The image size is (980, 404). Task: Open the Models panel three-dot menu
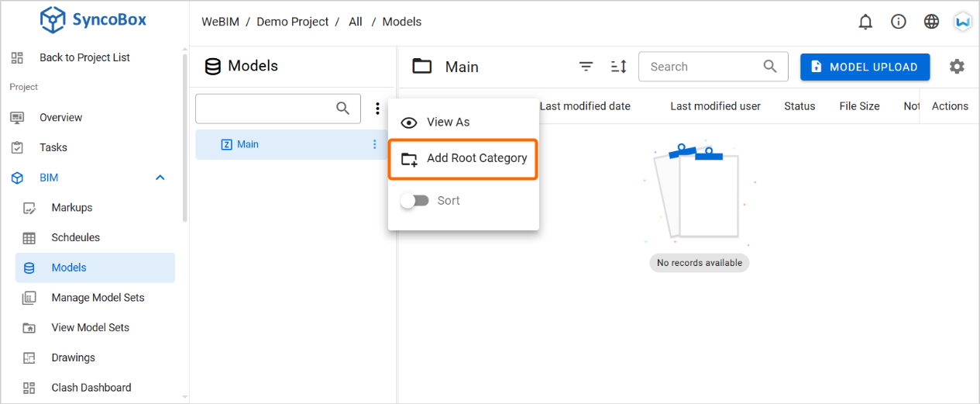(377, 109)
